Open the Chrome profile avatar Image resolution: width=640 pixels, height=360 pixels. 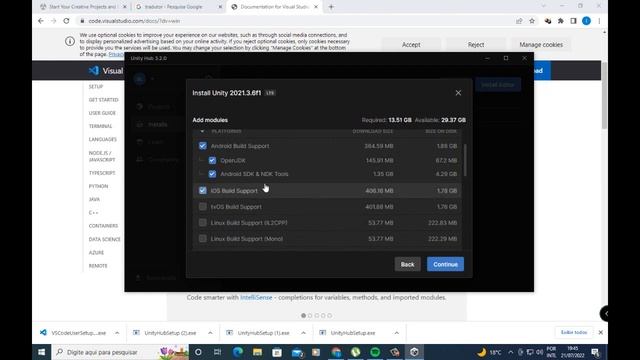point(586,21)
